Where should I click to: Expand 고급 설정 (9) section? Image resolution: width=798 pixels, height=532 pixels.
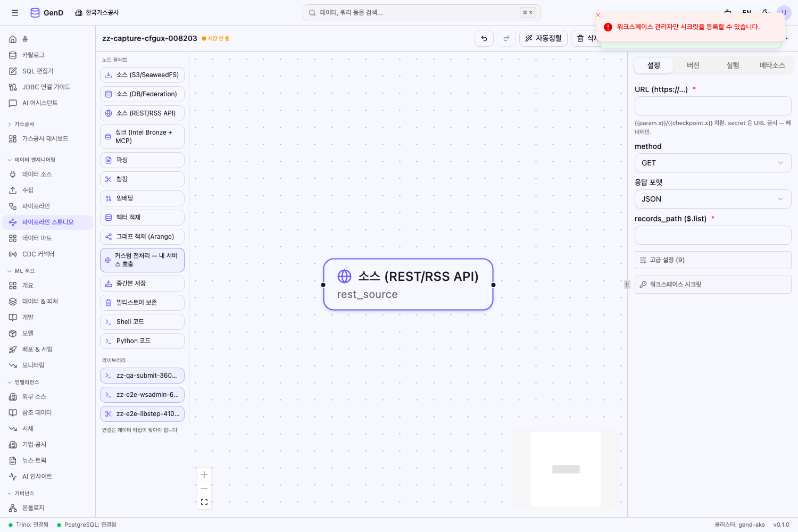point(713,260)
